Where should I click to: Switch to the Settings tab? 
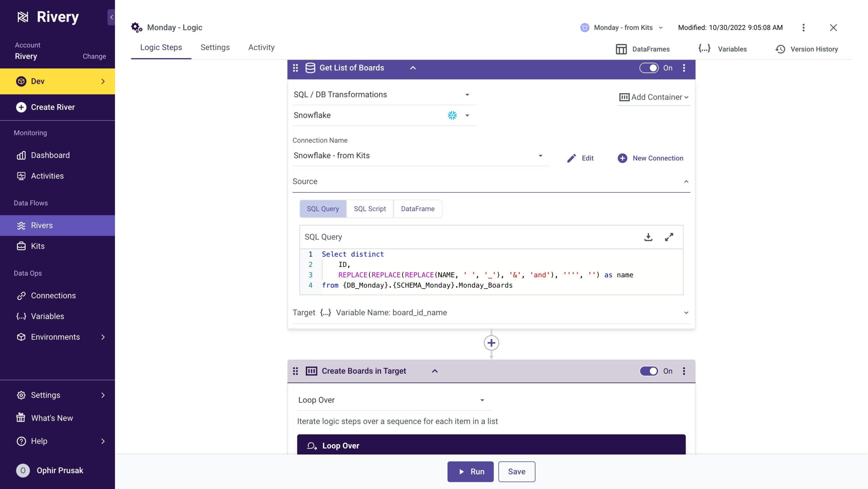(x=215, y=48)
